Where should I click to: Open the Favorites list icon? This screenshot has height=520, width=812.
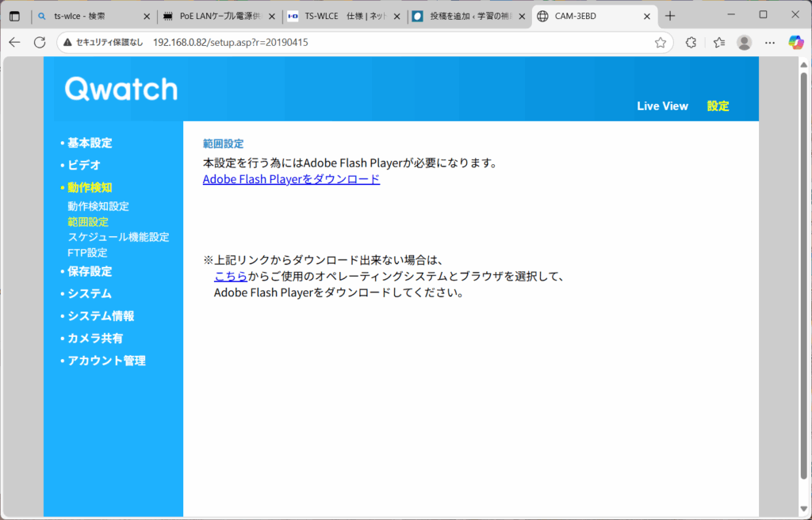point(718,43)
